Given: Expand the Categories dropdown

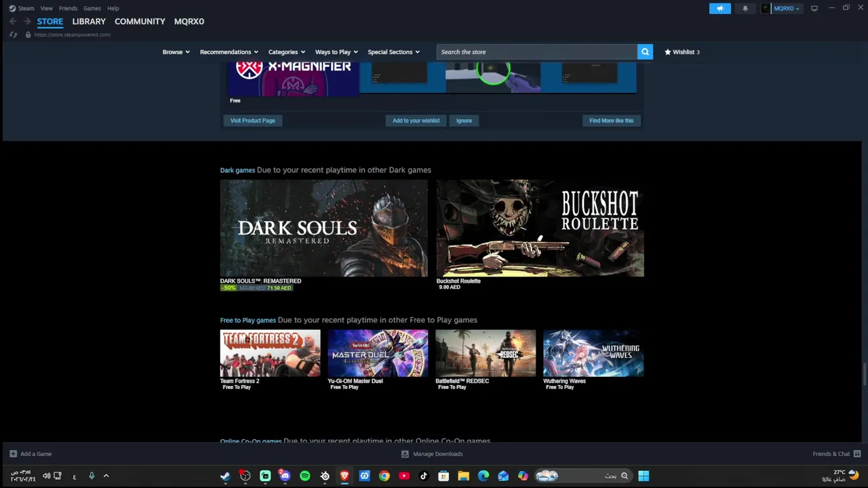Looking at the screenshot, I should (286, 52).
